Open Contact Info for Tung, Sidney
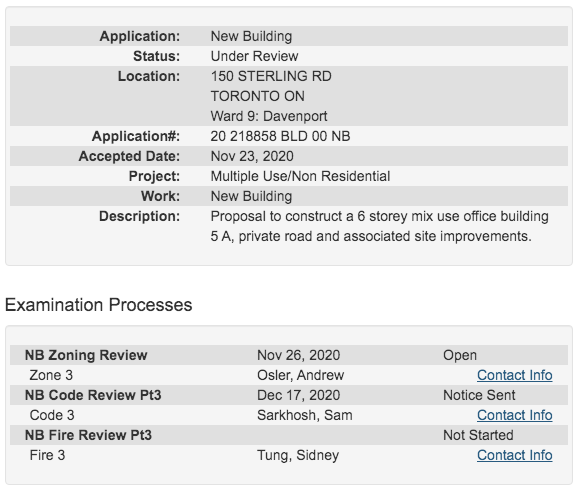This screenshot has width=577, height=489. click(x=514, y=455)
